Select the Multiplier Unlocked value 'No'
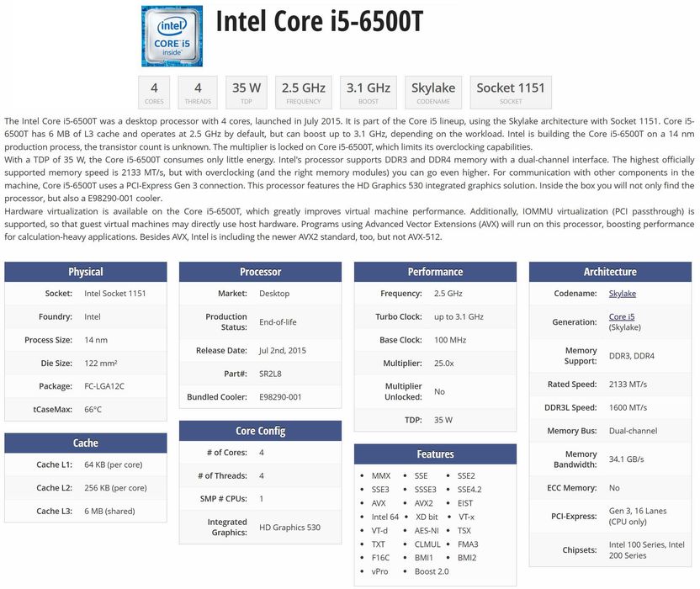The width and height of the screenshot is (700, 589). pyautogui.click(x=439, y=391)
